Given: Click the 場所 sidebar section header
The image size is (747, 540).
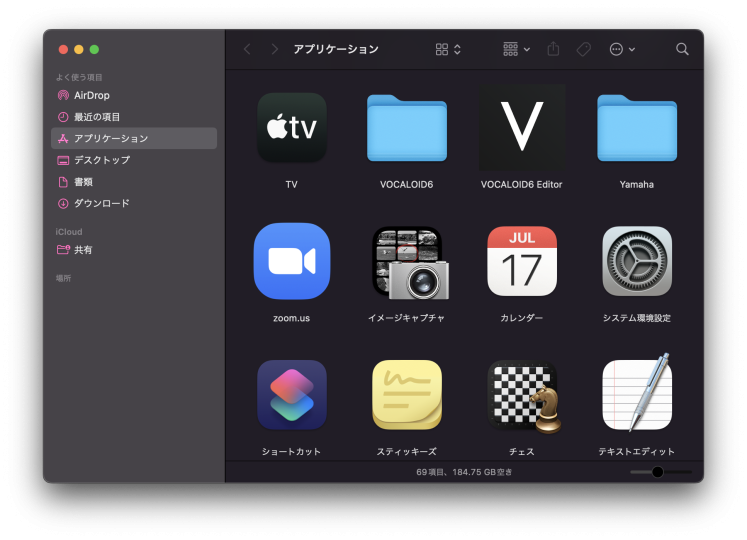Looking at the screenshot, I should click(63, 278).
